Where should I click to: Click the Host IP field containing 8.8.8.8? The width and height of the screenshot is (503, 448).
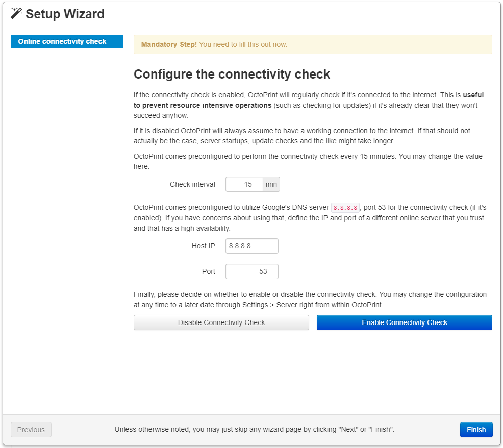[x=252, y=246]
